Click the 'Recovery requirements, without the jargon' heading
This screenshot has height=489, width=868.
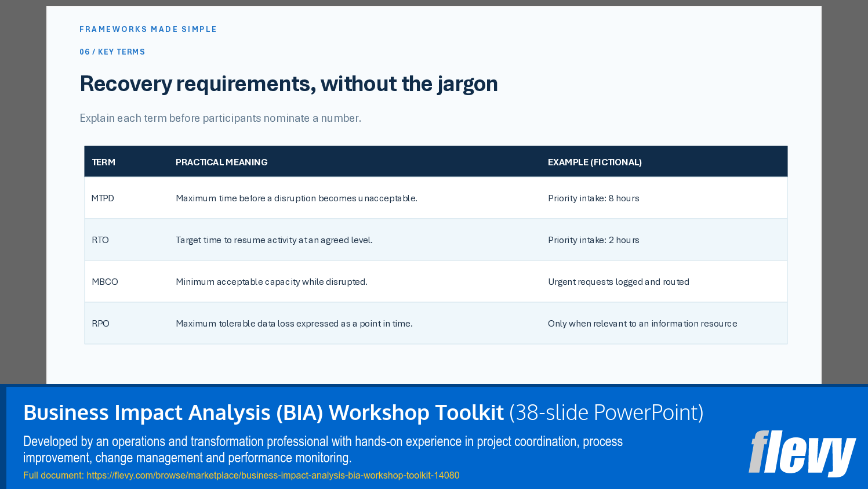[x=289, y=84]
